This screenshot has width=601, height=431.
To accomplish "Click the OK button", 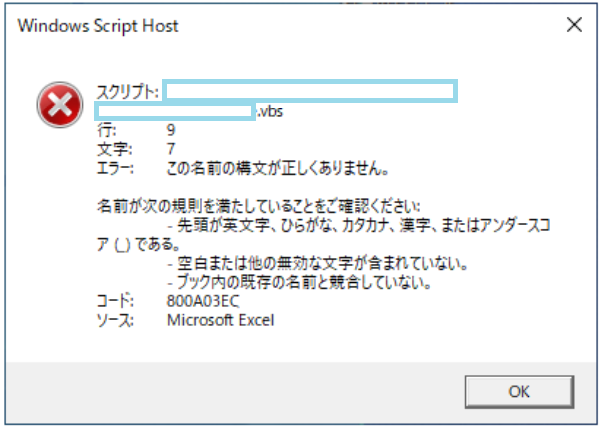I will (x=518, y=391).
